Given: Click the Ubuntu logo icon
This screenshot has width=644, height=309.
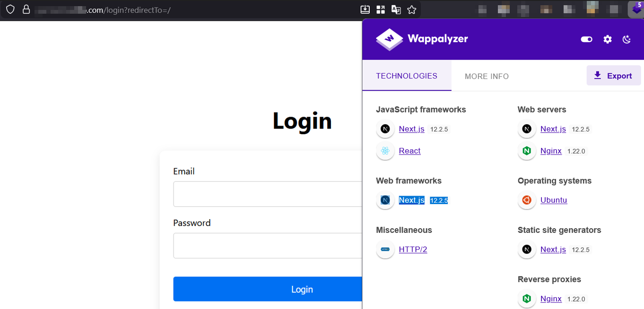Looking at the screenshot, I should coord(527,200).
